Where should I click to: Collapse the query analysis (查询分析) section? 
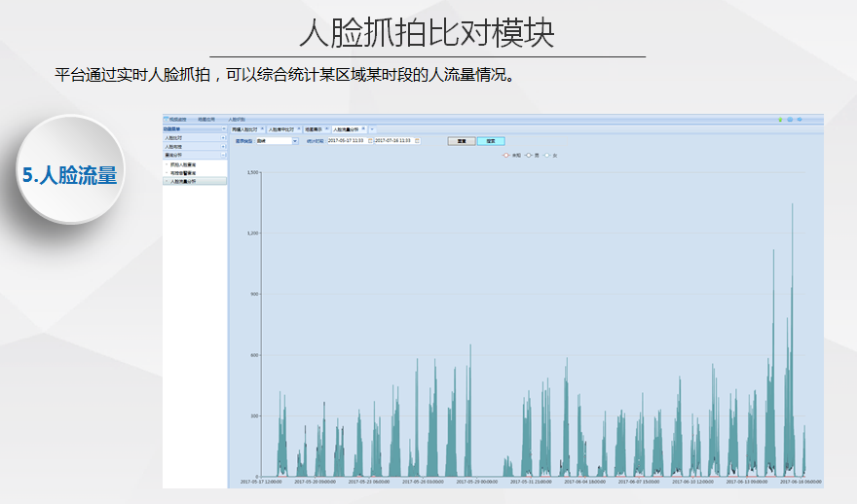tap(223, 155)
